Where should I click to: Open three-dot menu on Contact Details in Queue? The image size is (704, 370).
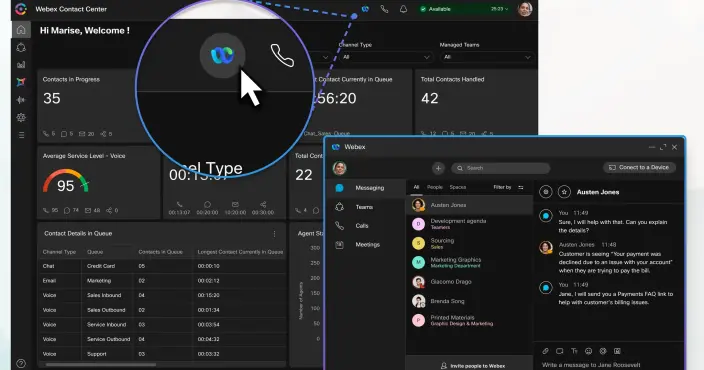274,233
